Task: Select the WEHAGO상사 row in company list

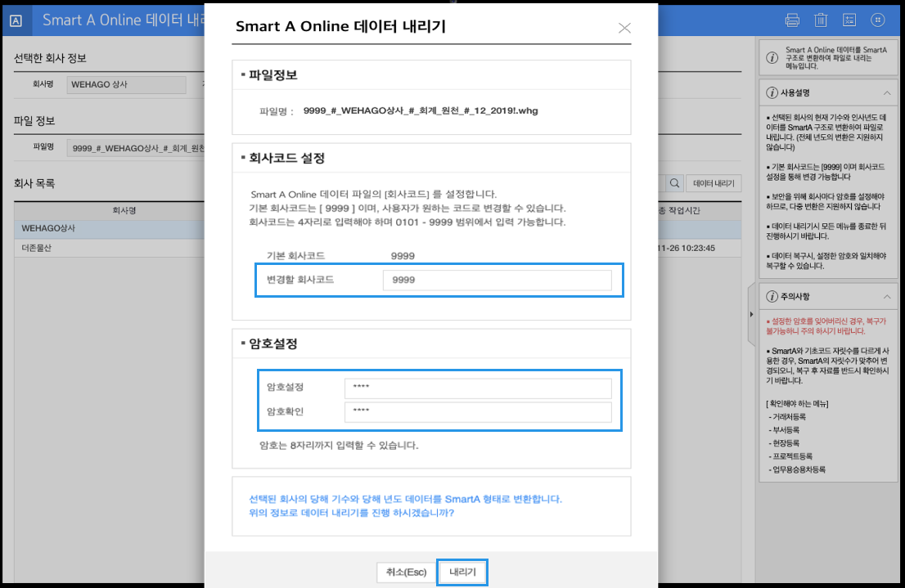Action: coord(106,227)
